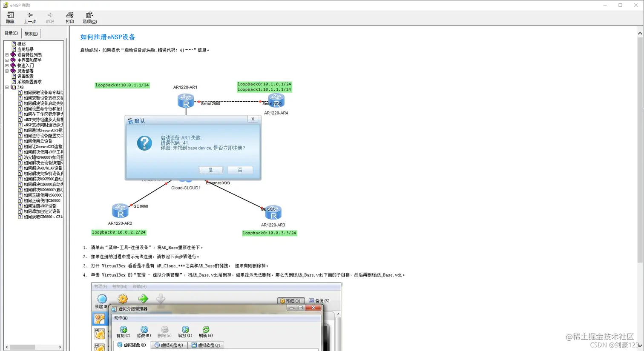Open the 如何设置命令行和拓扑 topic
Viewport: 644px width, 351px height.
tap(43, 109)
